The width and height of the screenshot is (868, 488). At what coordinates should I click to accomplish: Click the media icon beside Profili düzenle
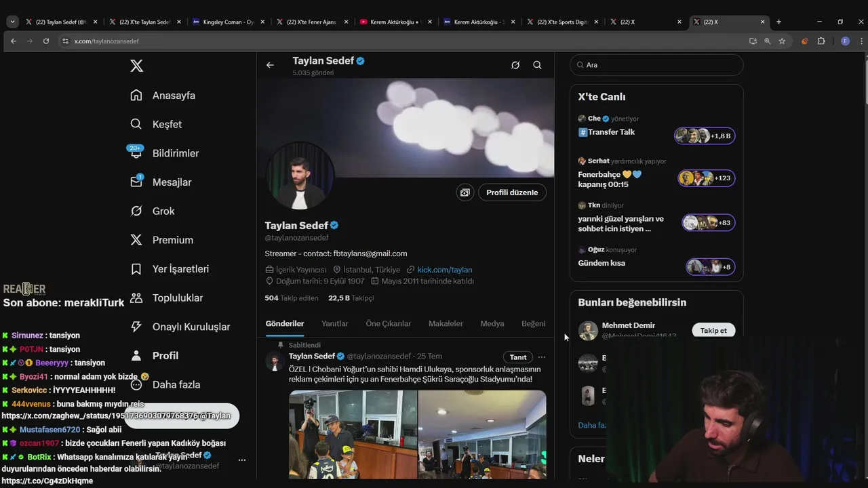pos(465,192)
